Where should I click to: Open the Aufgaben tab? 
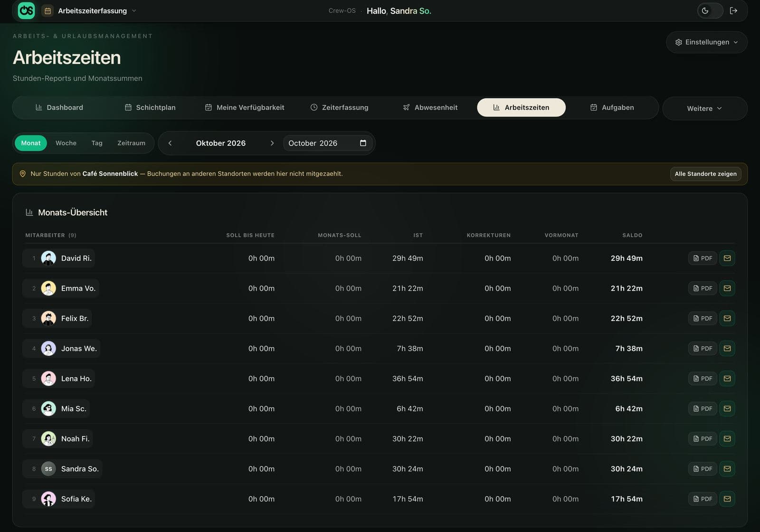(x=612, y=107)
